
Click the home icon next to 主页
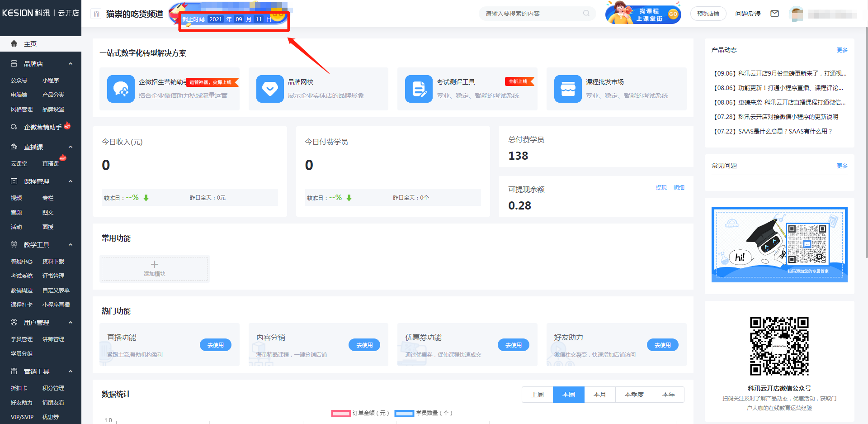tap(14, 44)
